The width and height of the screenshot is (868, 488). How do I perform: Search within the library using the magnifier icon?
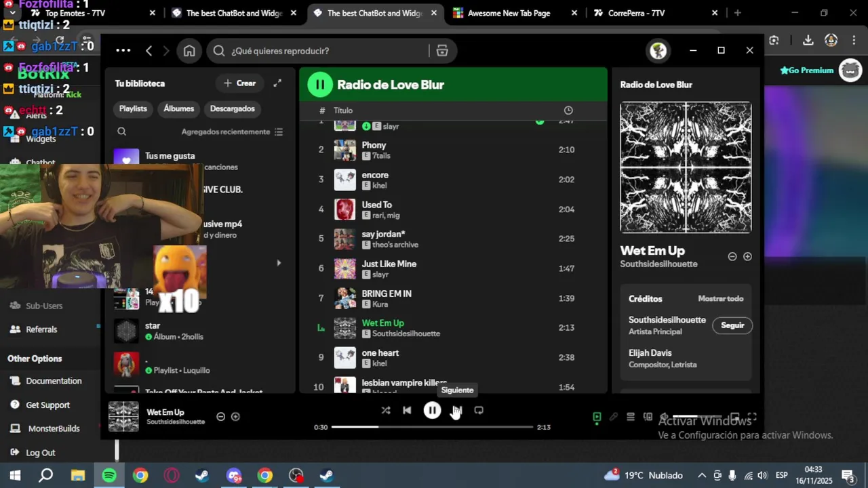122,132
